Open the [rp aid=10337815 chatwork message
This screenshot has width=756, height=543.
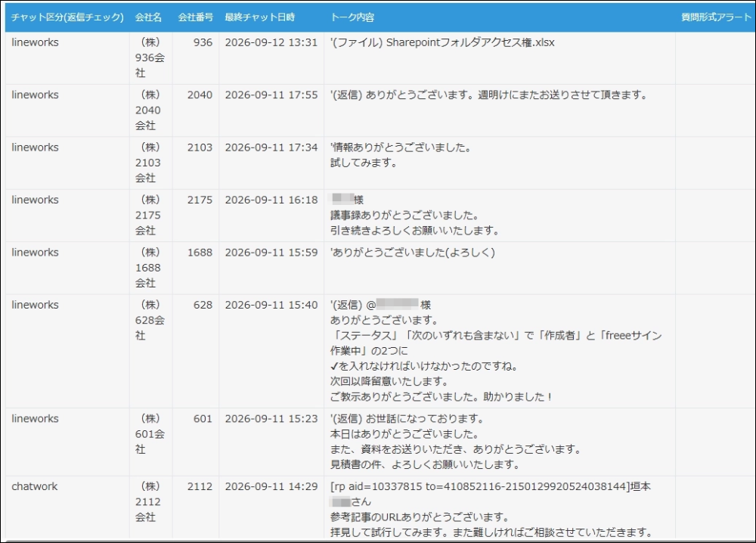(500, 507)
